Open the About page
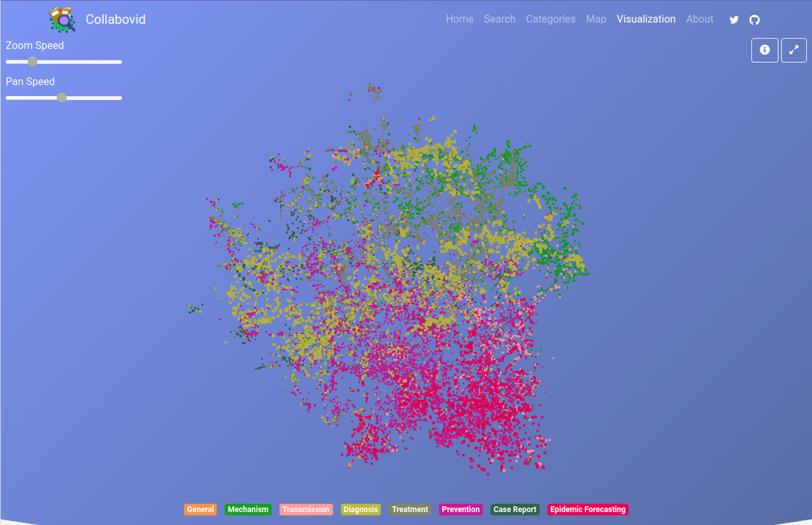Viewport: 812px width, 525px height. tap(700, 19)
